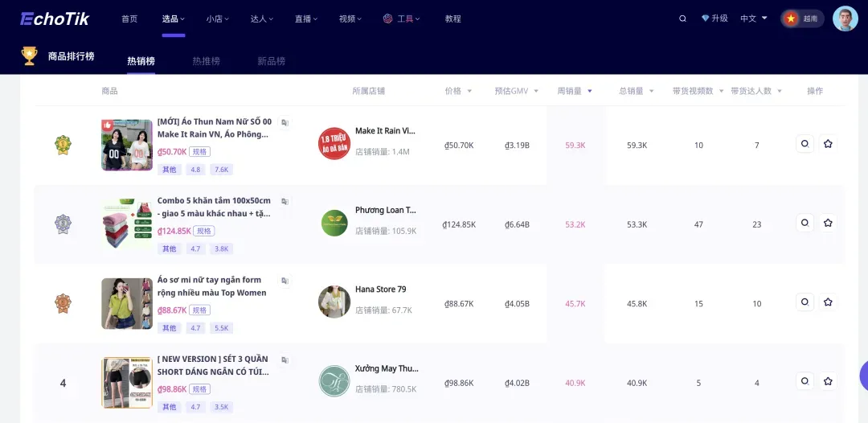Click the translate icon beside the Áo Thun Nam Nữ title
The image size is (868, 423).
[285, 123]
